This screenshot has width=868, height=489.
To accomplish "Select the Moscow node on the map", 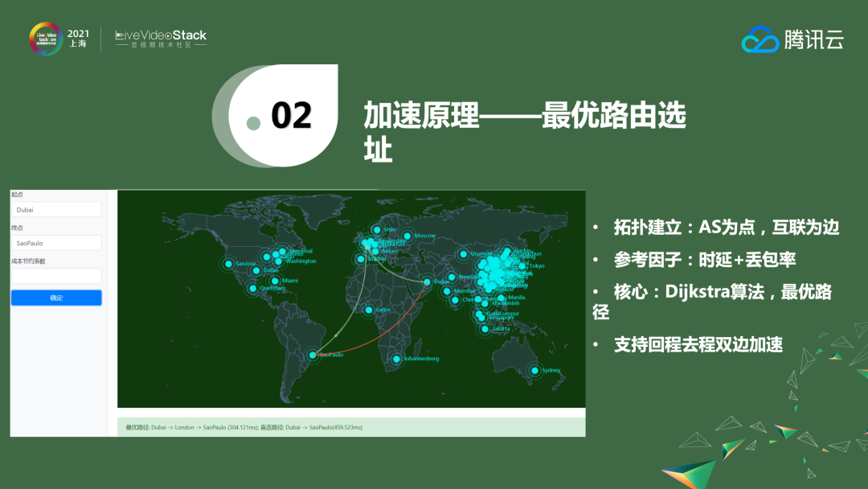I will click(406, 234).
